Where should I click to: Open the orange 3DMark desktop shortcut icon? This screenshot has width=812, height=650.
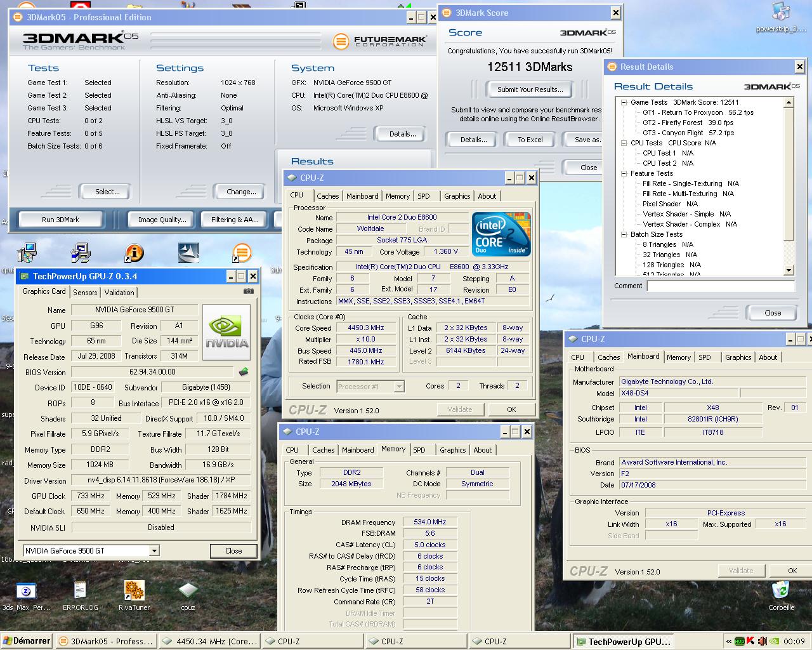[x=242, y=253]
